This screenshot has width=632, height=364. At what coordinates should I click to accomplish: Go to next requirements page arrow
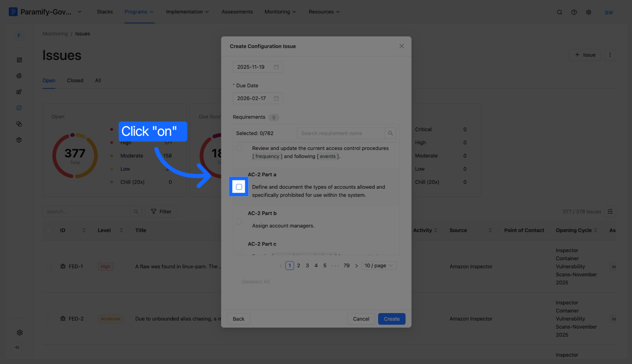tap(356, 266)
